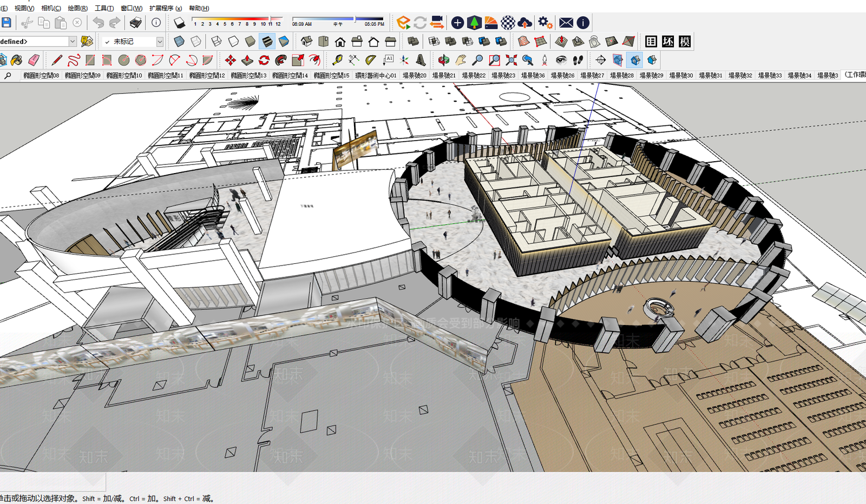Open the Enscape asset library tree icon
Viewport: 866px width, 504px height.
[474, 23]
